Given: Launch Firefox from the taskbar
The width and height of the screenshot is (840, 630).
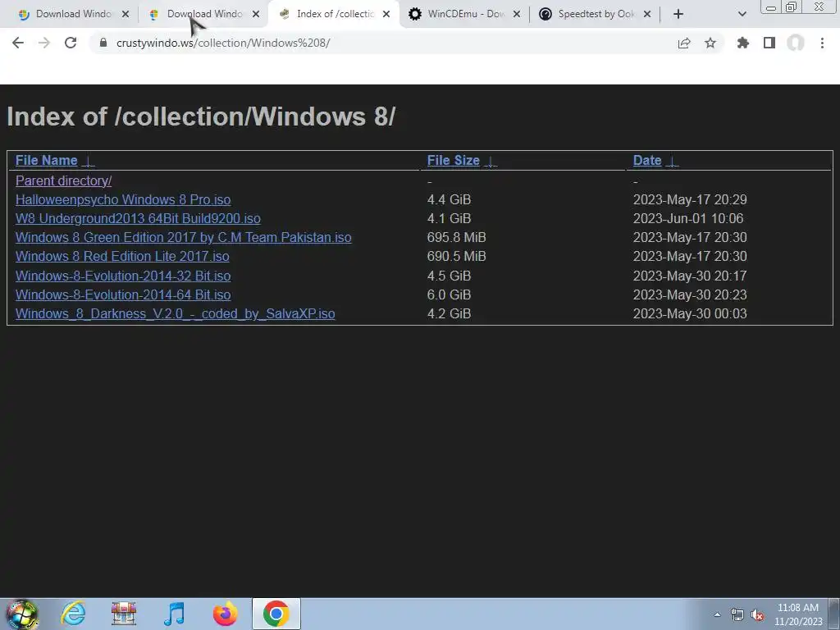Looking at the screenshot, I should tap(226, 614).
